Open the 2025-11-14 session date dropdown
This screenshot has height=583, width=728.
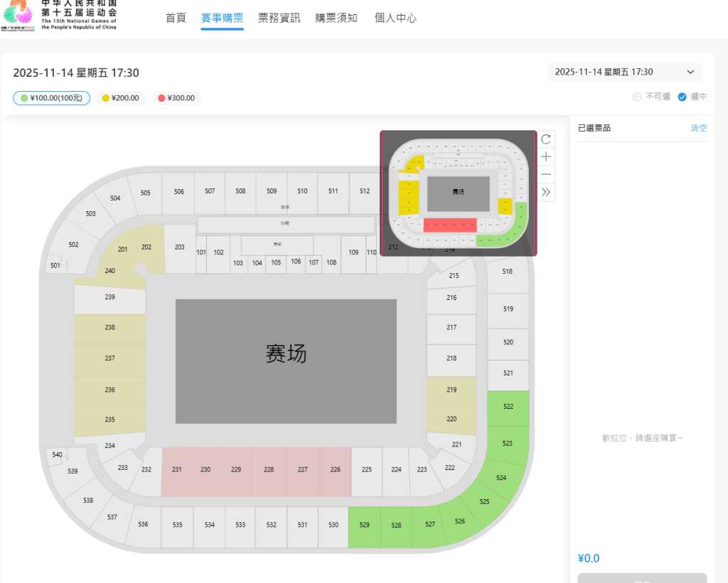click(x=625, y=72)
